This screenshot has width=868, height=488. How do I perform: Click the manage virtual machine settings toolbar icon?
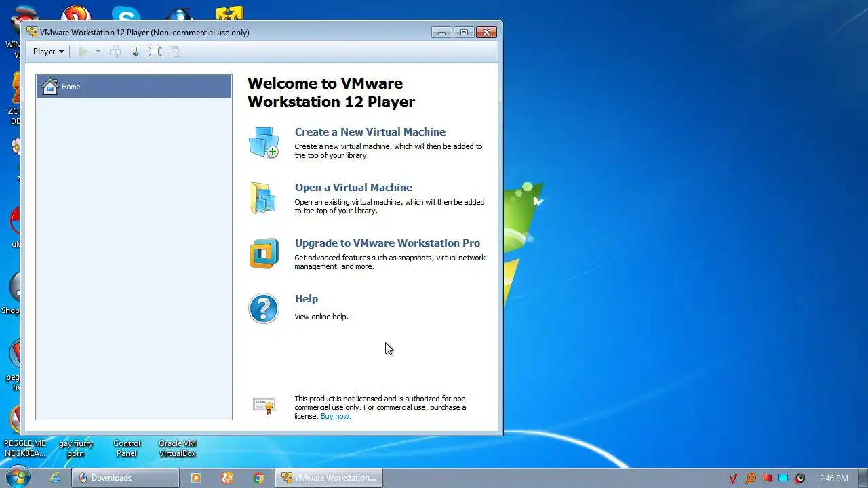(135, 52)
